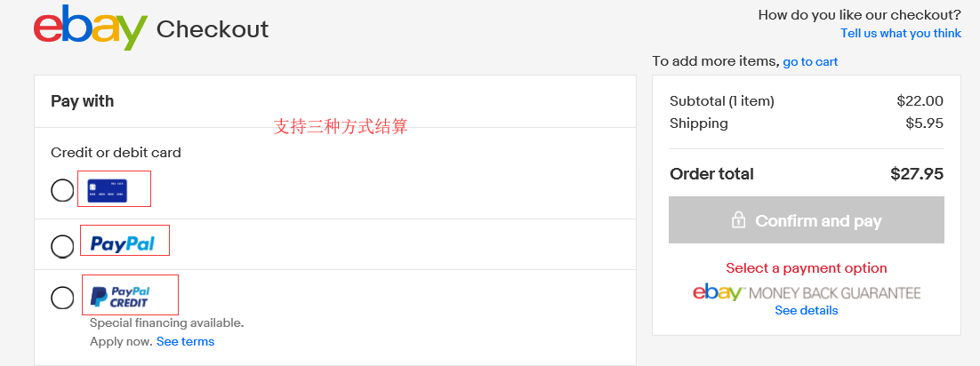The height and width of the screenshot is (366, 980).
Task: Click the eBay logo in header
Action: click(90, 28)
